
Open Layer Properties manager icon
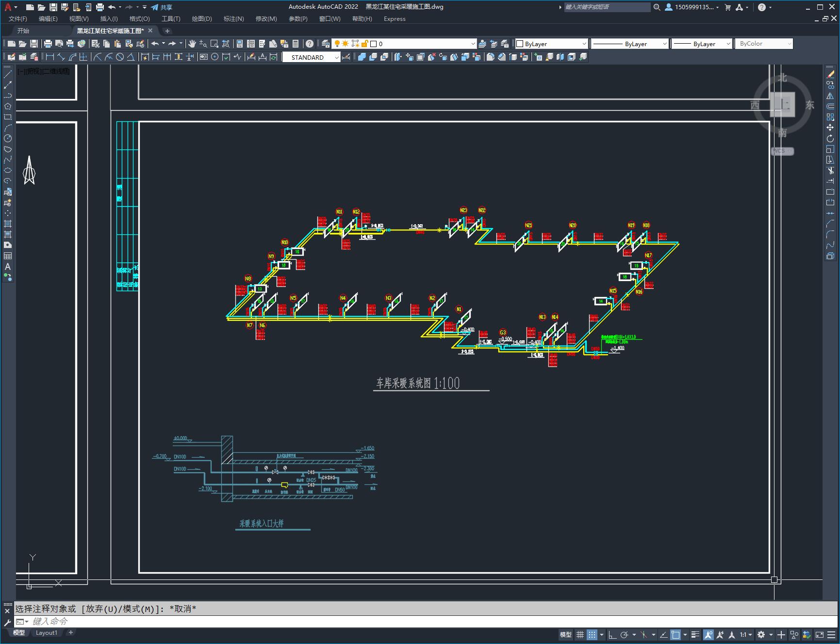[326, 44]
